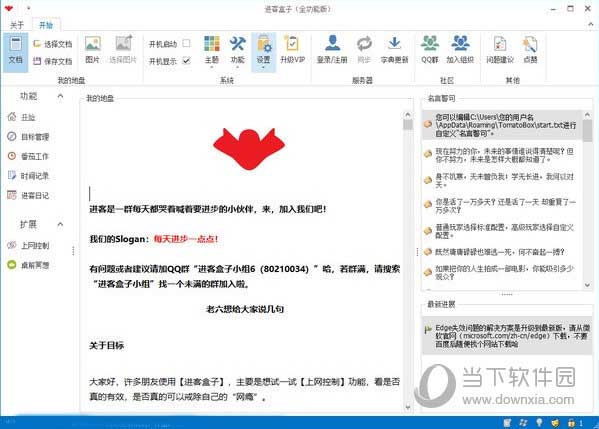Image resolution: width=599 pixels, height=429 pixels.
Task: Select the quote starting 身不饥寒
Action: [x=502, y=180]
